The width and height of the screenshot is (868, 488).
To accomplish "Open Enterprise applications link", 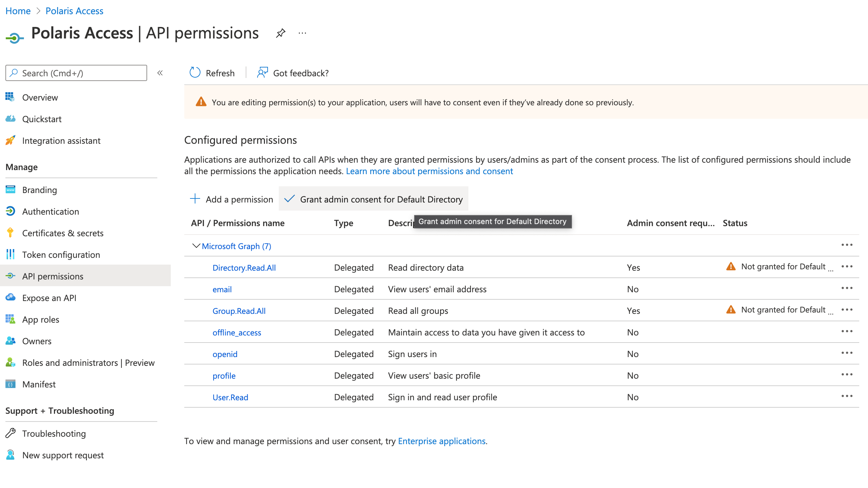I will click(x=442, y=441).
